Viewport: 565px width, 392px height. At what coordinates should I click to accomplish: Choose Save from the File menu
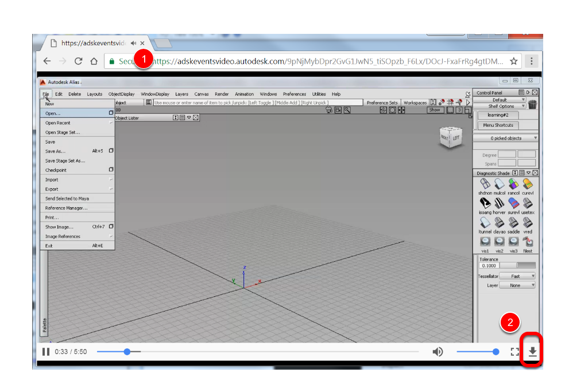tap(78, 142)
